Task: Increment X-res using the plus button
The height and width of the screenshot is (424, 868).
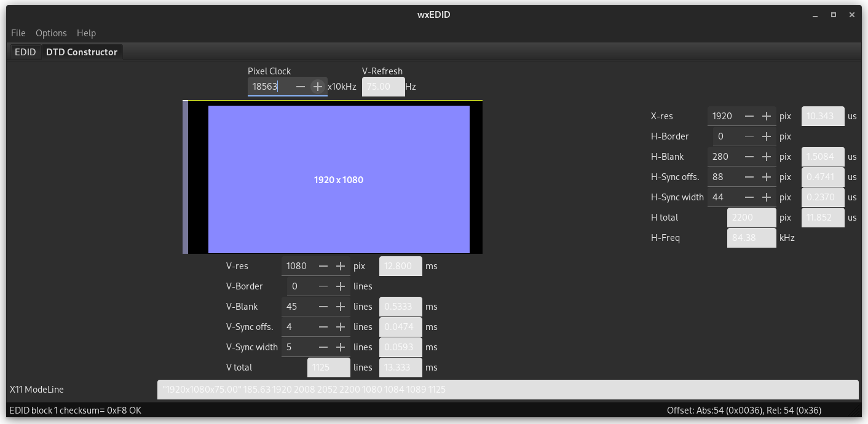Action: (766, 116)
